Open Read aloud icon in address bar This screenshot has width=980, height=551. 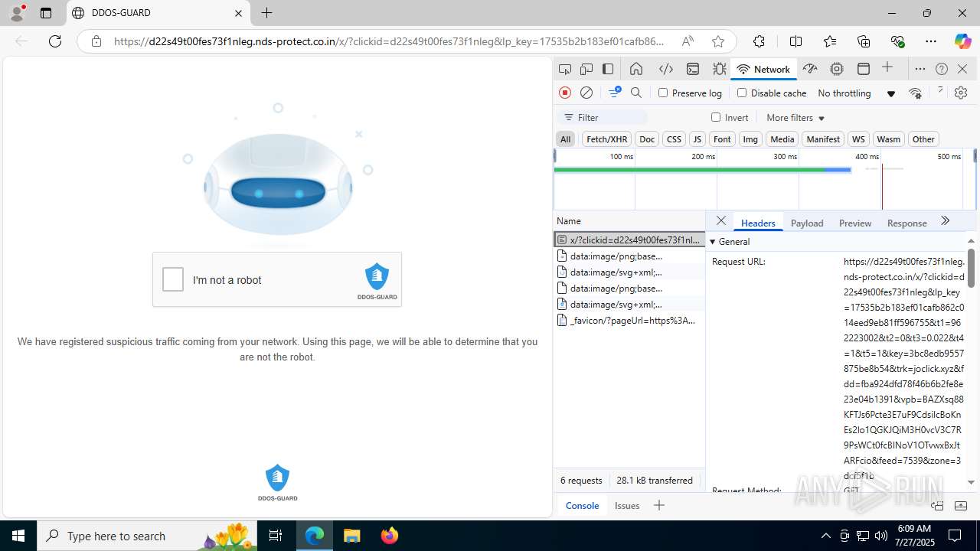(x=688, y=41)
